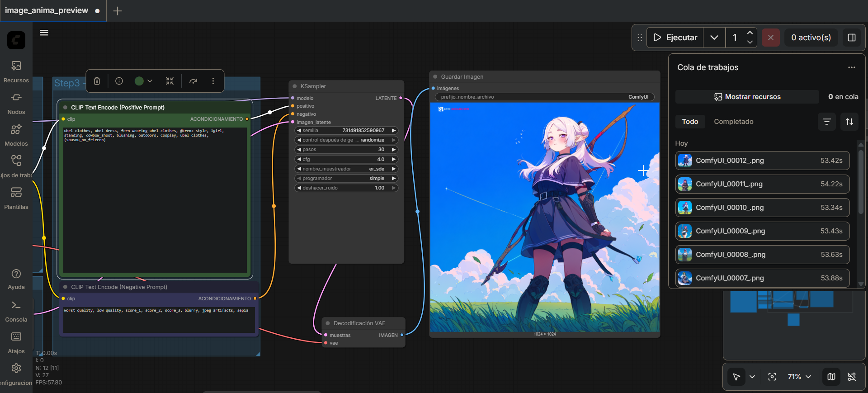This screenshot has width=868, height=393.
Task: Open the zoom level 71% dropdown
Action: [x=799, y=377]
